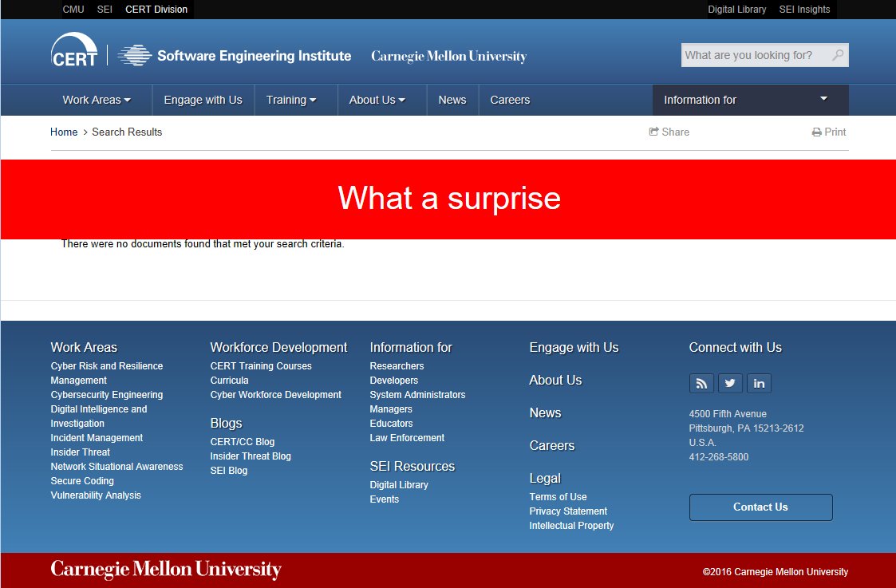Open footer News heading link
Screen dimensions: 896x588
[x=545, y=412]
